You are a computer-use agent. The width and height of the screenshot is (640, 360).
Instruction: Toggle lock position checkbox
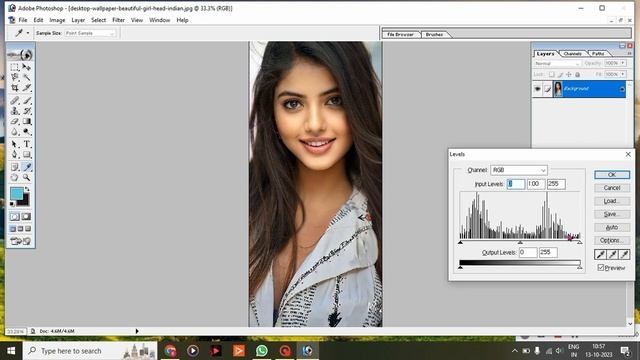point(569,75)
